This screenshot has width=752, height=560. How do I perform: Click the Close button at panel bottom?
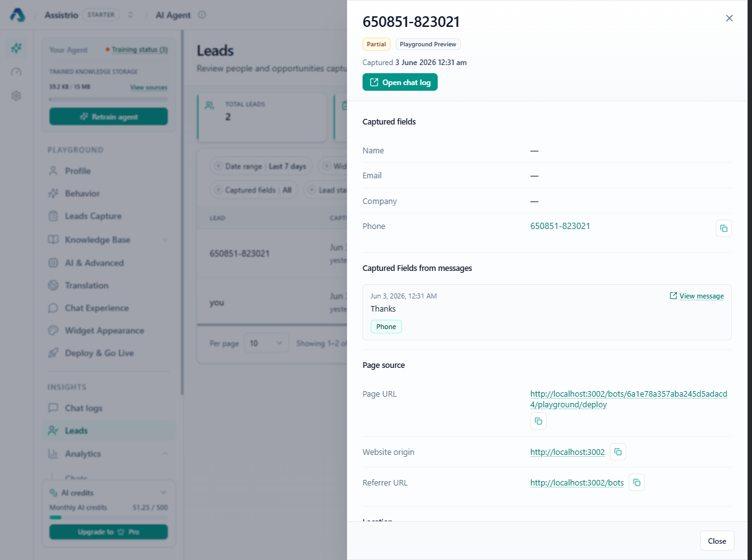point(716,541)
